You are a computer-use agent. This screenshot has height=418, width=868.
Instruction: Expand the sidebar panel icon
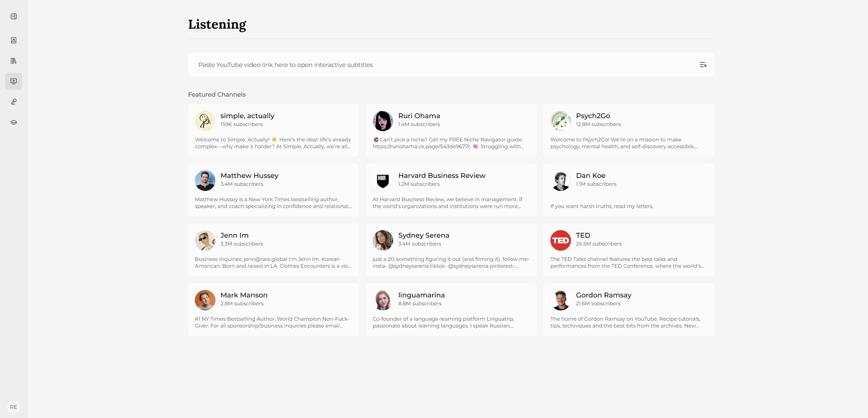[x=14, y=16]
